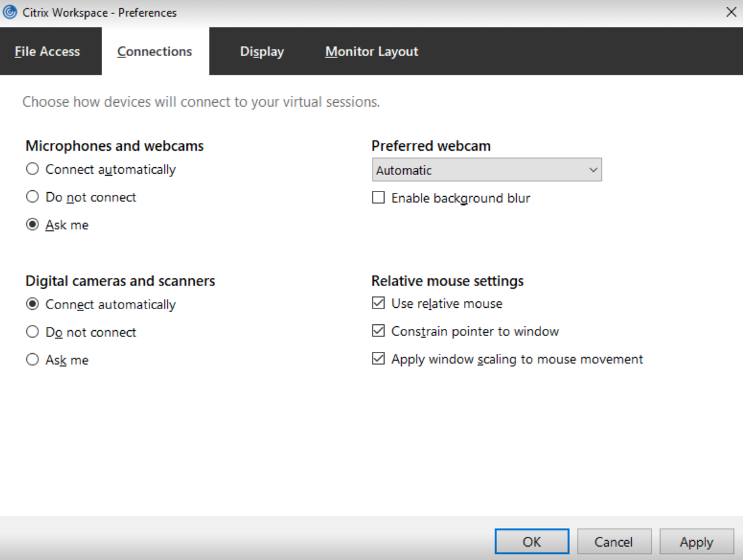Click the Cancel button
This screenshot has height=560, width=743.
(x=613, y=542)
